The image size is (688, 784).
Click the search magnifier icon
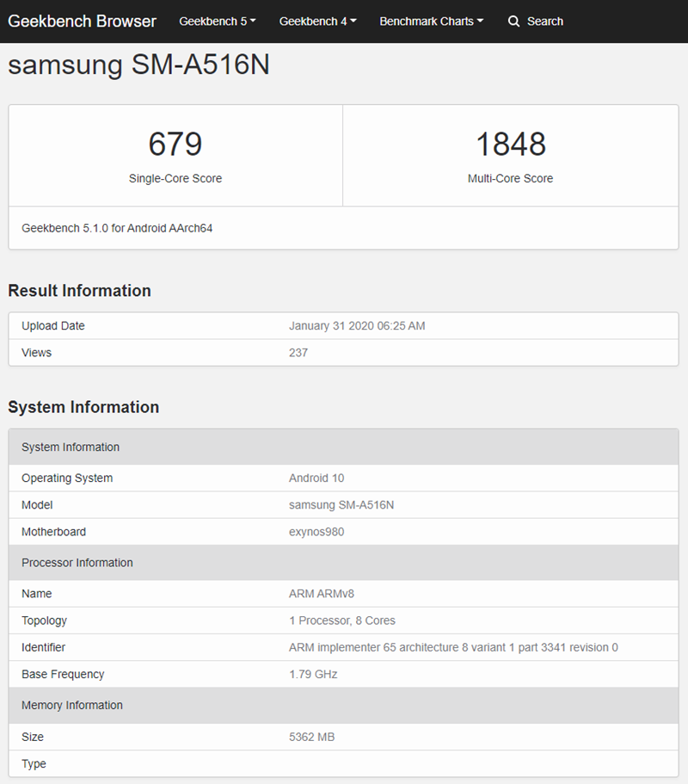513,21
